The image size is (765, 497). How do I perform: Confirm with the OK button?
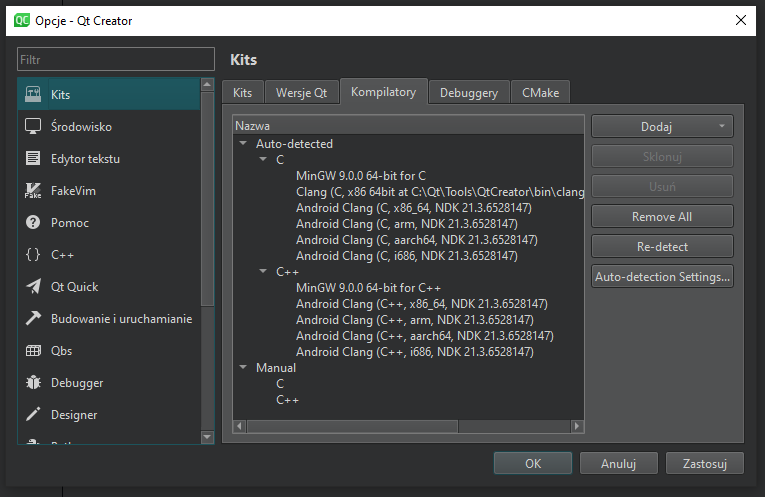pyautogui.click(x=533, y=463)
